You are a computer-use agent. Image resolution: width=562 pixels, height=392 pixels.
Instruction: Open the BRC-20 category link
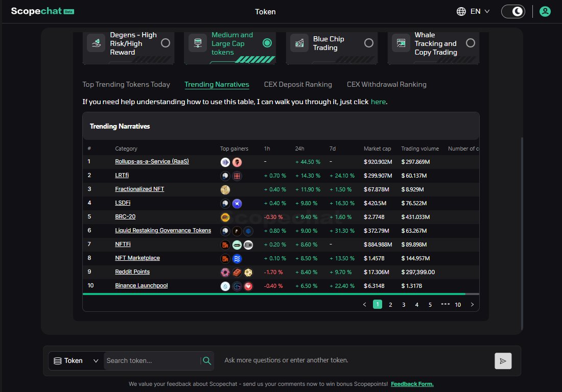coord(125,216)
